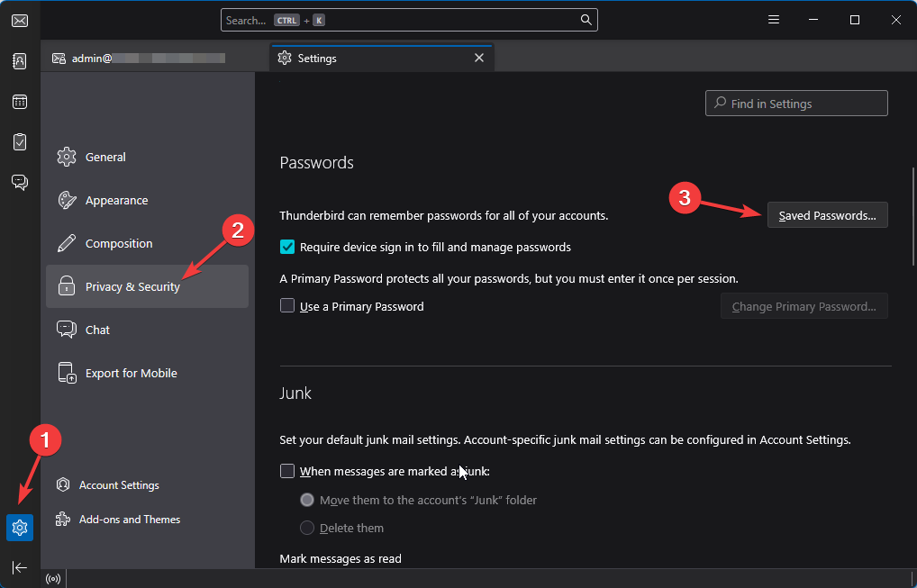
Task: Open the Address Book space icon
Action: coord(19,61)
